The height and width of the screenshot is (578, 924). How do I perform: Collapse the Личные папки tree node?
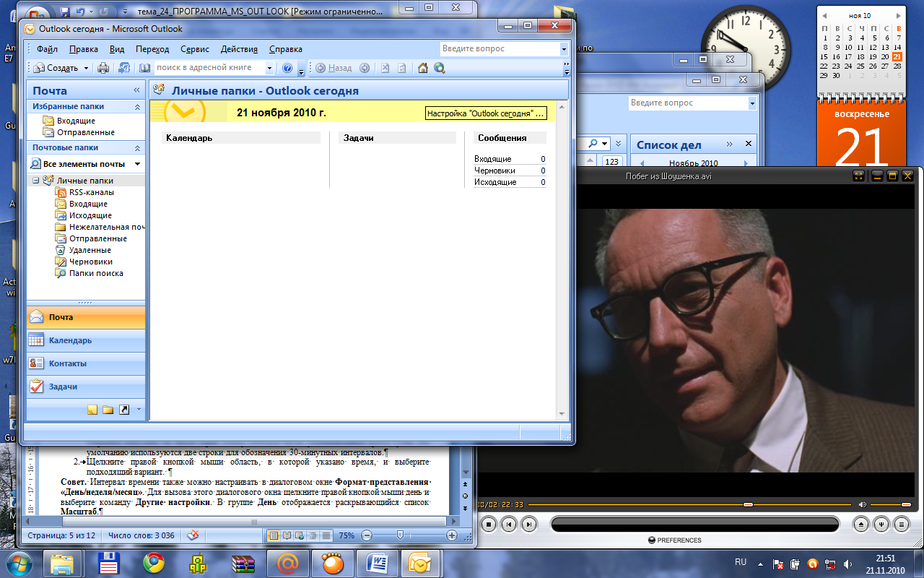tap(35, 181)
